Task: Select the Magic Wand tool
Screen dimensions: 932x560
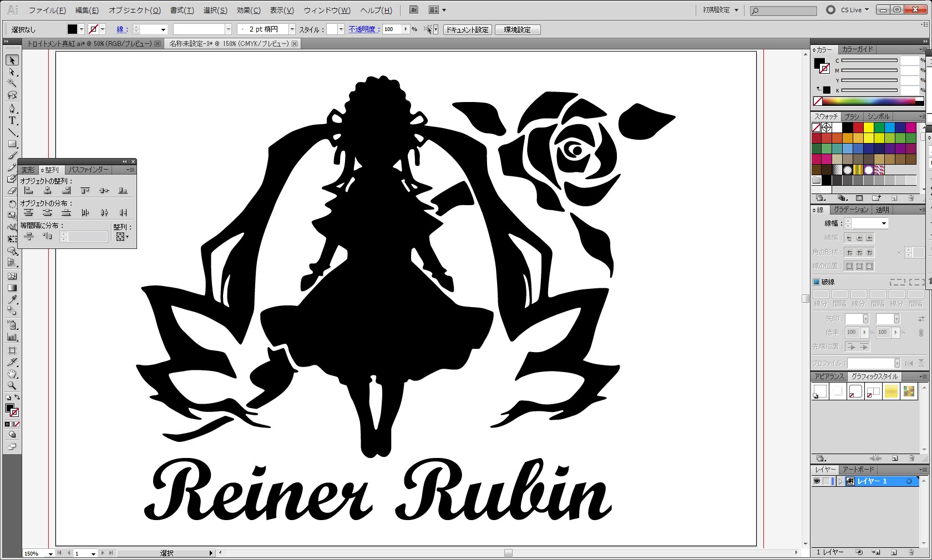Action: pos(12,84)
